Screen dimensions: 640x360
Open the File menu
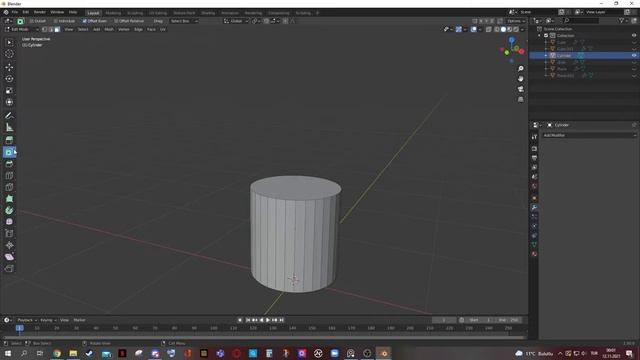pos(15,12)
